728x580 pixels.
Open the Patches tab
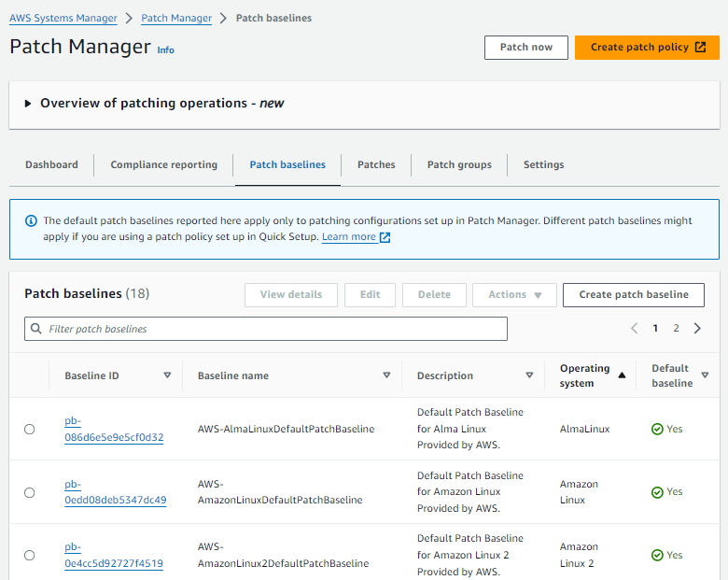[376, 164]
